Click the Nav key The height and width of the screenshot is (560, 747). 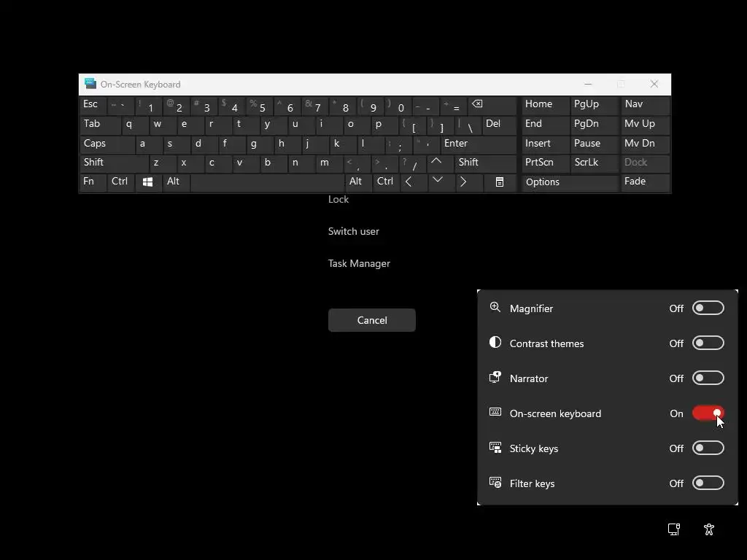[645, 105]
